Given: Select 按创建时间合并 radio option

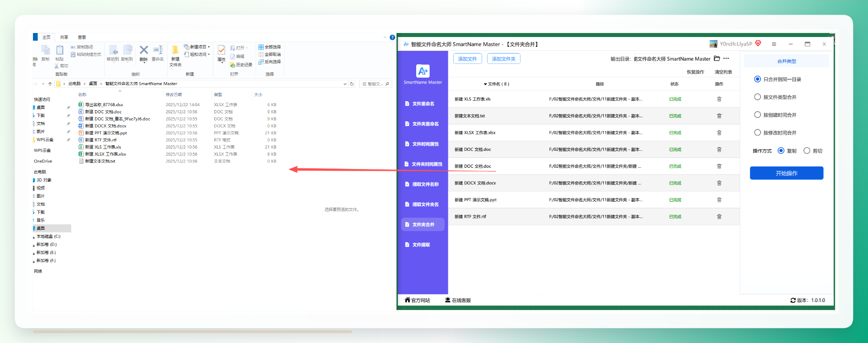Looking at the screenshot, I should point(757,115).
